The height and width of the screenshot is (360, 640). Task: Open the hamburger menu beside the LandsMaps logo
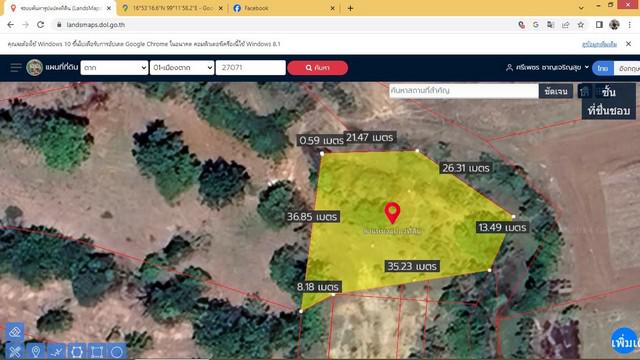pos(16,67)
